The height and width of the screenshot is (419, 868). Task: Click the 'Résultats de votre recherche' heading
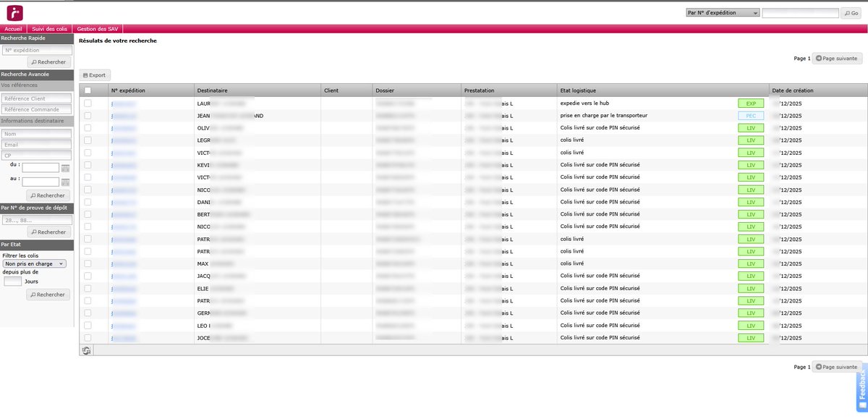[x=118, y=41]
